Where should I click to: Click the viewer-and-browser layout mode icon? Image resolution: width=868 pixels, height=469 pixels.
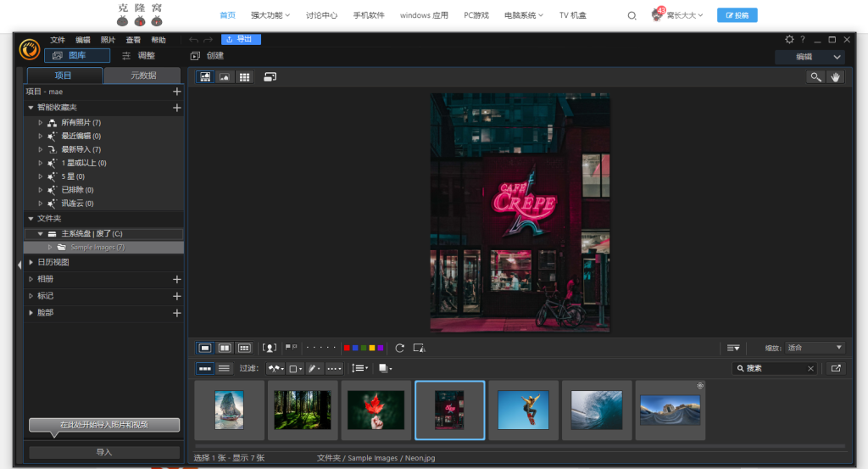click(205, 77)
